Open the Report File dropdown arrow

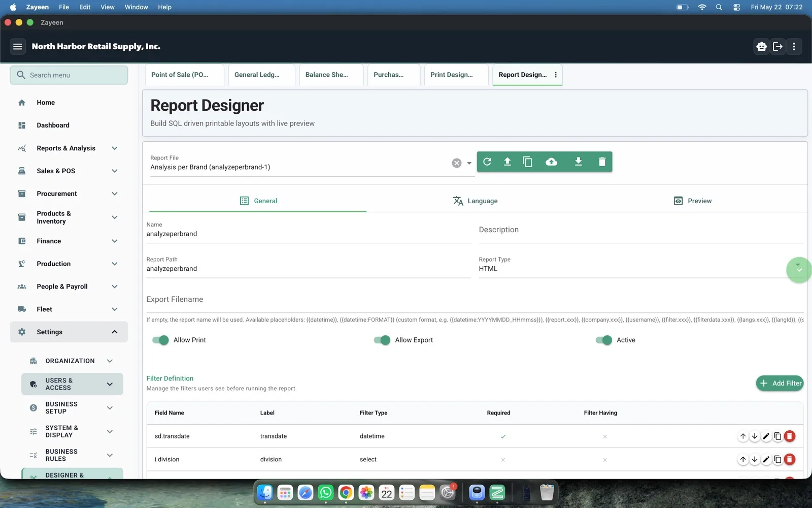coord(469,163)
